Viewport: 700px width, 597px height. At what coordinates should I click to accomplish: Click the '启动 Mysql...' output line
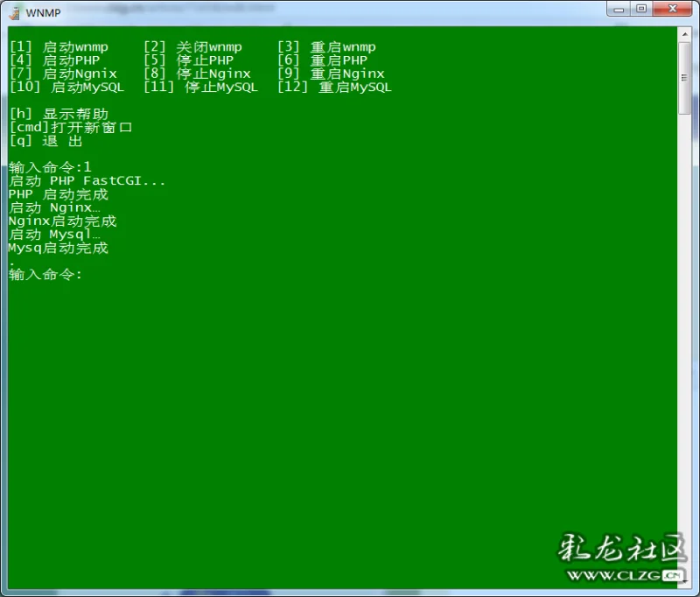(x=54, y=235)
